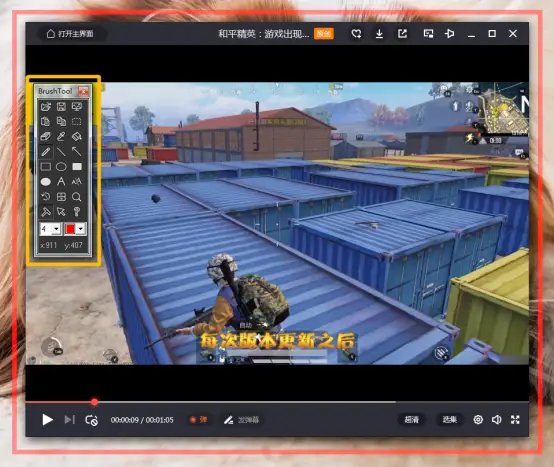Screen dimensions: 554x467
Task: Click the red video progress bar handle
Action: click(x=94, y=402)
